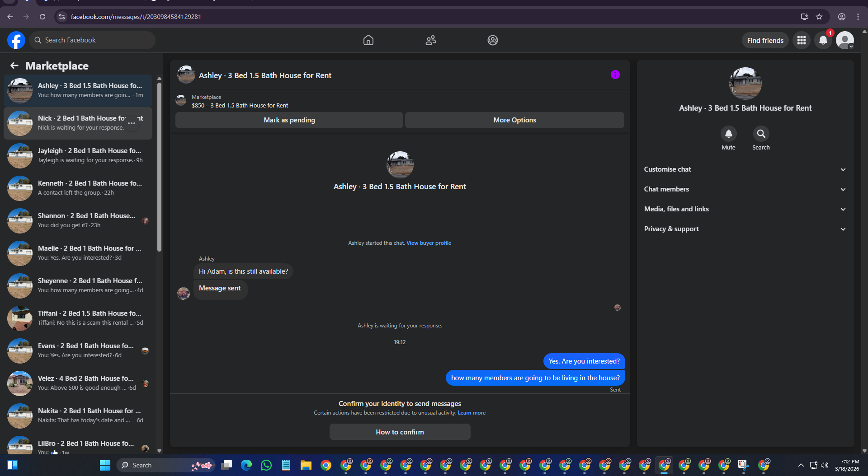This screenshot has height=476, width=868.
Task: Open the Task View icon on the taskbar
Action: [226, 465]
